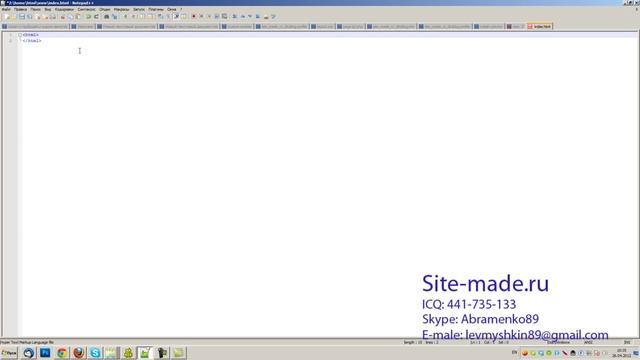
Task: Create a new document via toolbar icon
Action: tap(6, 16)
